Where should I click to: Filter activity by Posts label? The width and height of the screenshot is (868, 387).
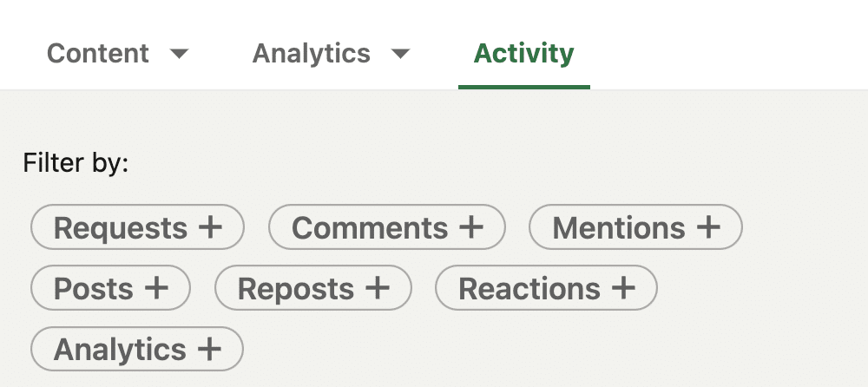click(x=94, y=289)
